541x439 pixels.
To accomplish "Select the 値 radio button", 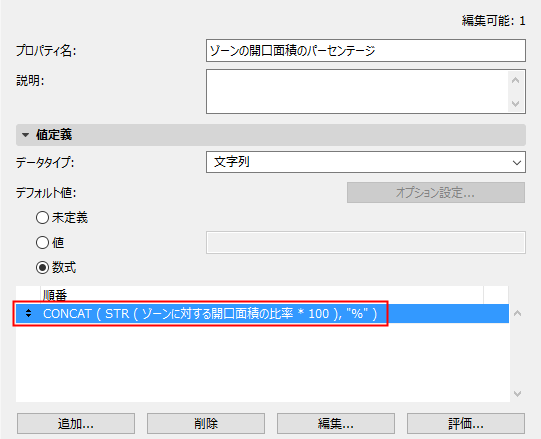I will (x=42, y=243).
